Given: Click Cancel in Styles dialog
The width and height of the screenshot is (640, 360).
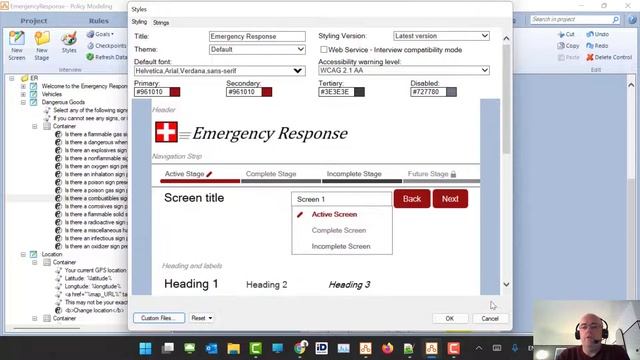Looking at the screenshot, I should click(x=490, y=318).
